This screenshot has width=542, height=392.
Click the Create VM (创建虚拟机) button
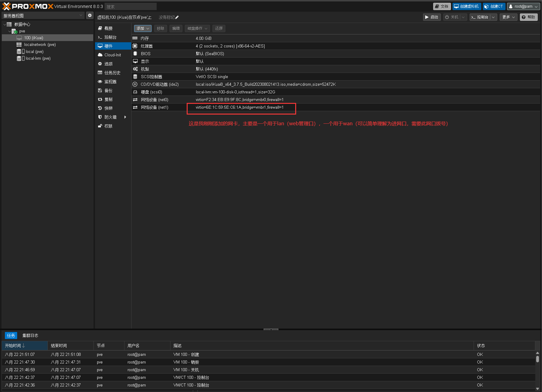466,6
